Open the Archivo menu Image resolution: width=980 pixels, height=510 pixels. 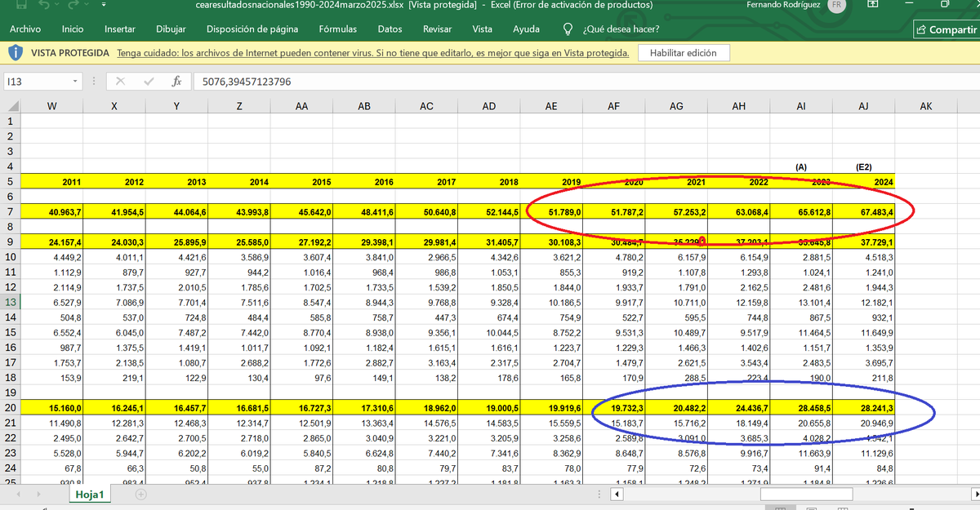[25, 29]
